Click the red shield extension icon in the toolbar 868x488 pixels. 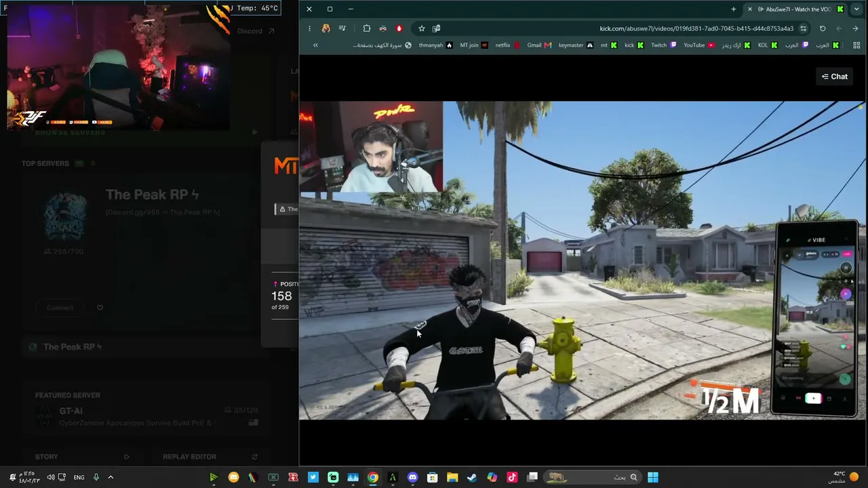[x=399, y=28]
